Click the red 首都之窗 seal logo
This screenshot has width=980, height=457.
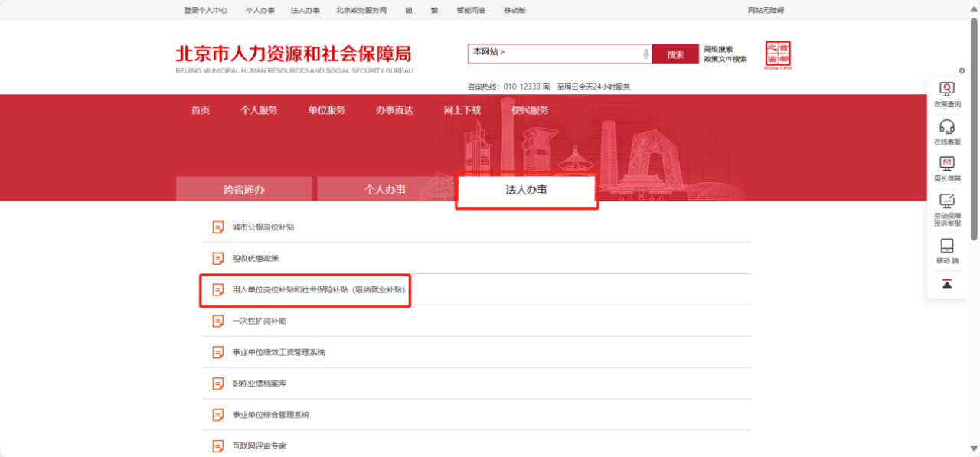[778, 55]
